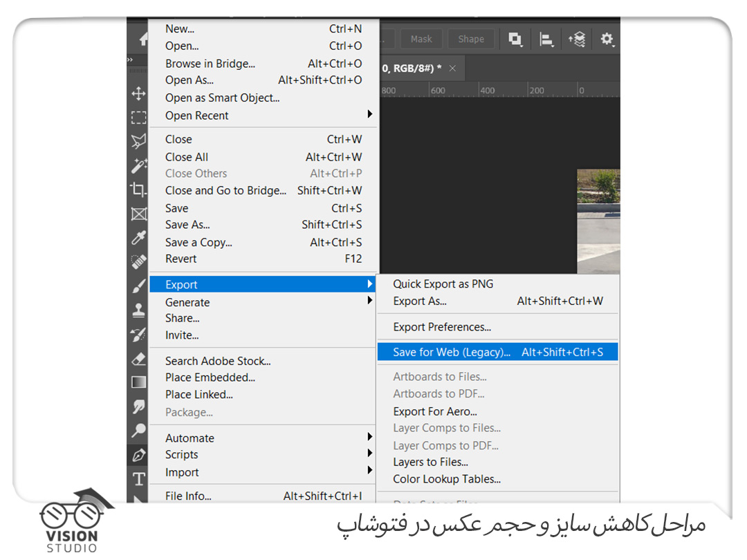Choose Save a Copy...
The height and width of the screenshot is (560, 747).
264,243
